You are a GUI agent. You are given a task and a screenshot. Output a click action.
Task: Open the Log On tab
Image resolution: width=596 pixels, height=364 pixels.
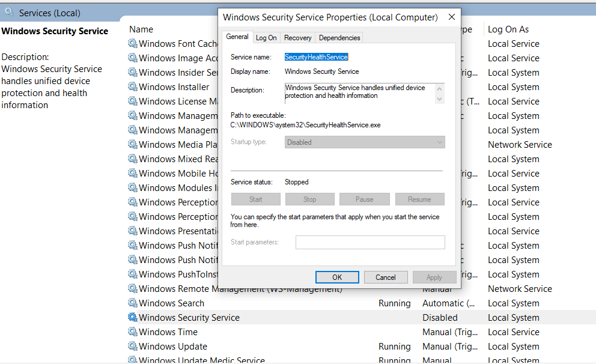pyautogui.click(x=266, y=38)
